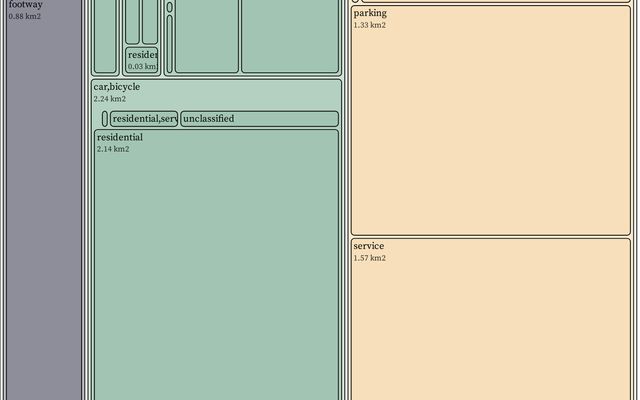
Task: Click the 1.57 km2 area label
Action: click(369, 258)
